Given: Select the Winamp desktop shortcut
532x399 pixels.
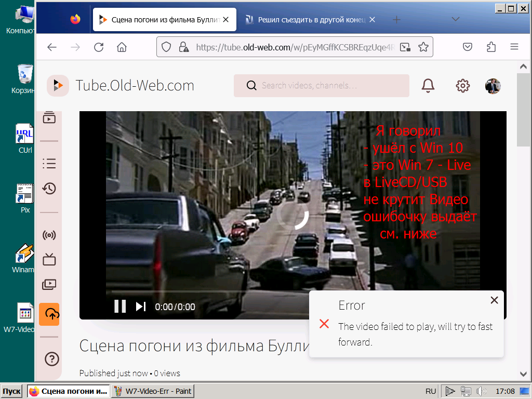Looking at the screenshot, I should (23, 259).
